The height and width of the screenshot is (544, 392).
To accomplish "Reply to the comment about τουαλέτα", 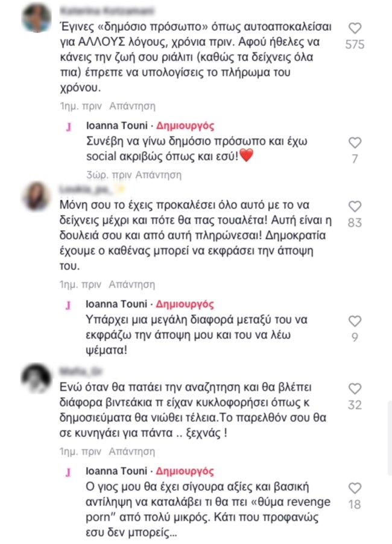I will coord(132,285).
